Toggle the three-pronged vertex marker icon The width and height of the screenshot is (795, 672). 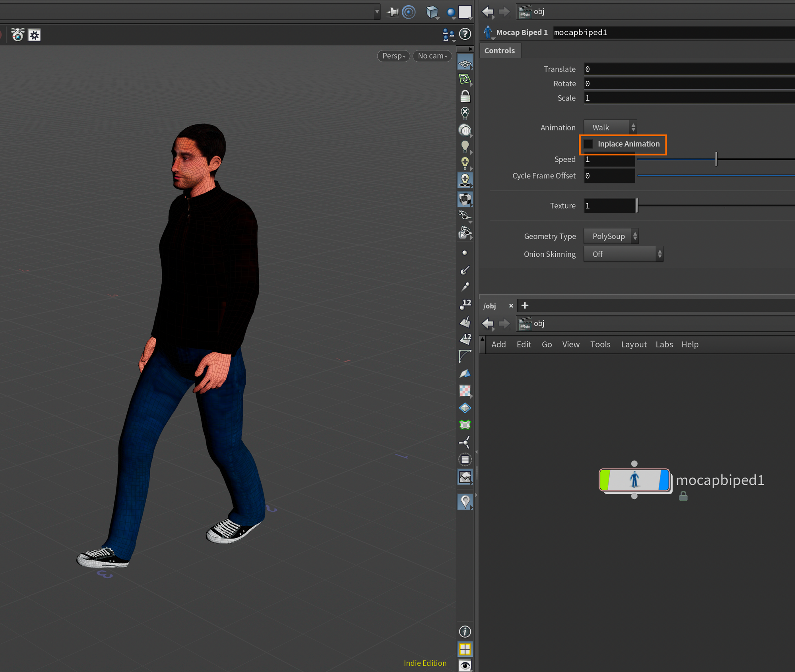click(465, 442)
